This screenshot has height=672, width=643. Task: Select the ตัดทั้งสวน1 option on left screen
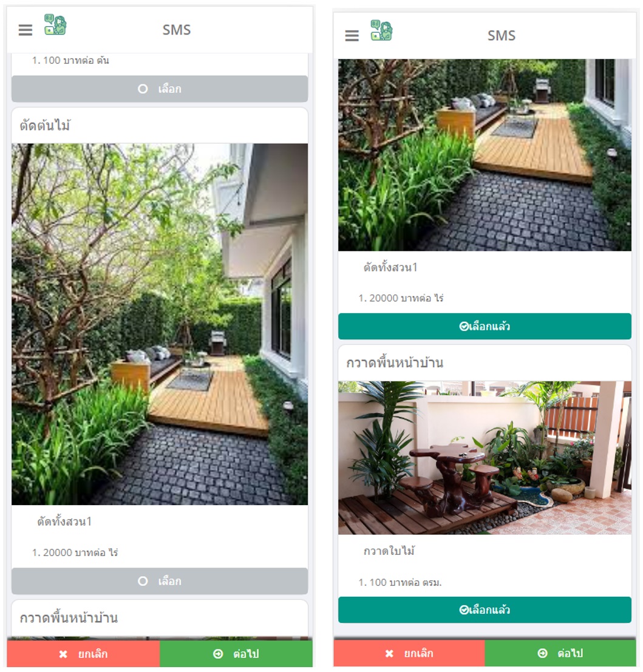point(160,581)
